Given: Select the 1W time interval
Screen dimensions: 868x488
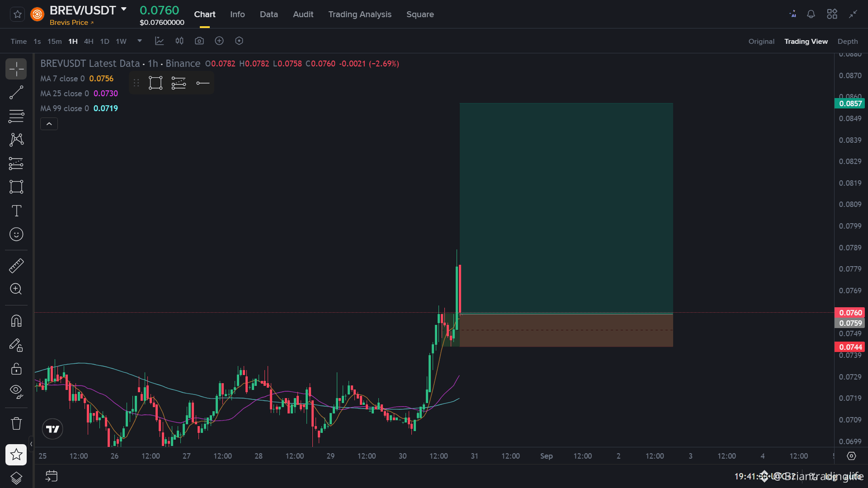Looking at the screenshot, I should coord(121,42).
